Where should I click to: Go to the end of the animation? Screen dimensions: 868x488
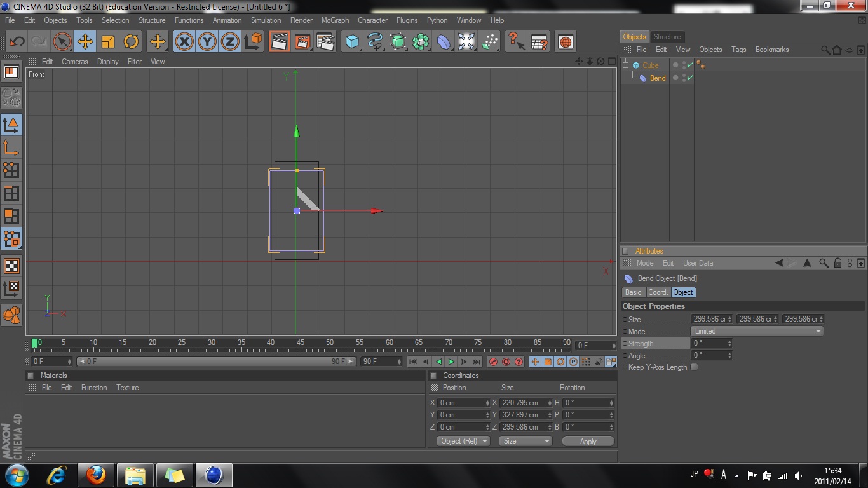pyautogui.click(x=477, y=362)
